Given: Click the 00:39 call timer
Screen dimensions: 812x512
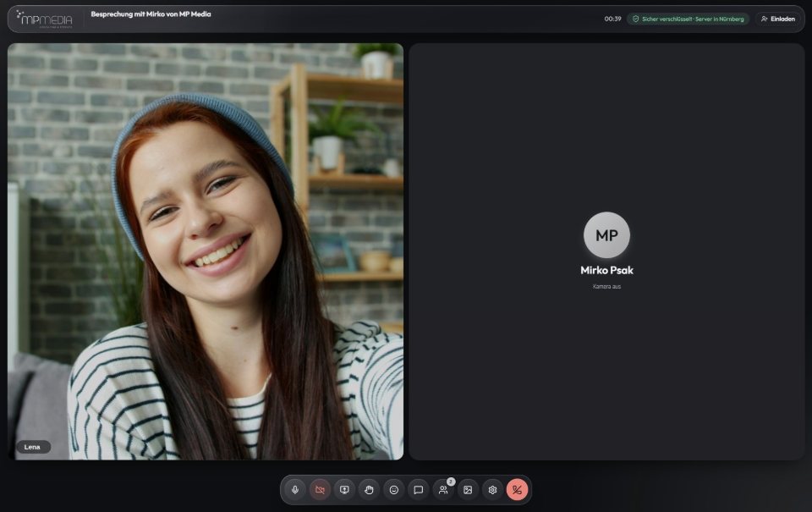Looking at the screenshot, I should [612, 19].
